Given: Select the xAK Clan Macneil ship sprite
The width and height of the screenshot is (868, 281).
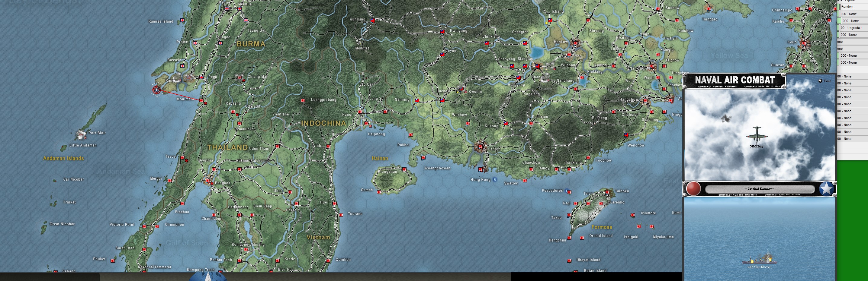Looking at the screenshot, I should pos(759,258).
